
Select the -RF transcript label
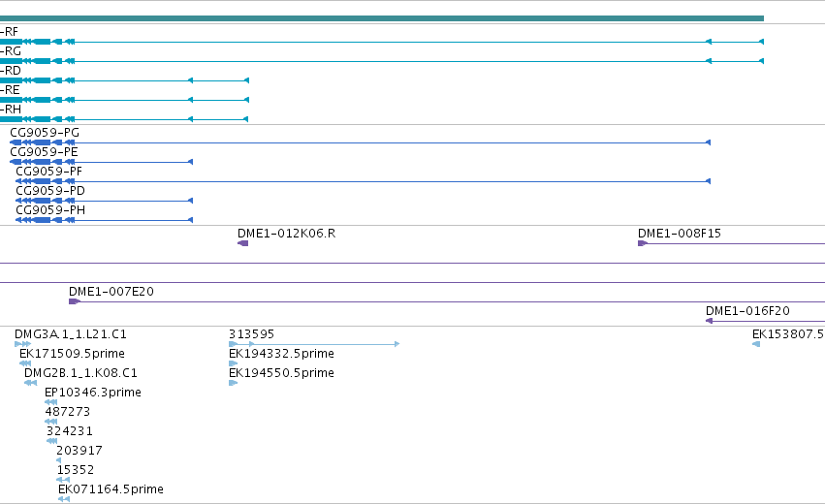[9, 32]
